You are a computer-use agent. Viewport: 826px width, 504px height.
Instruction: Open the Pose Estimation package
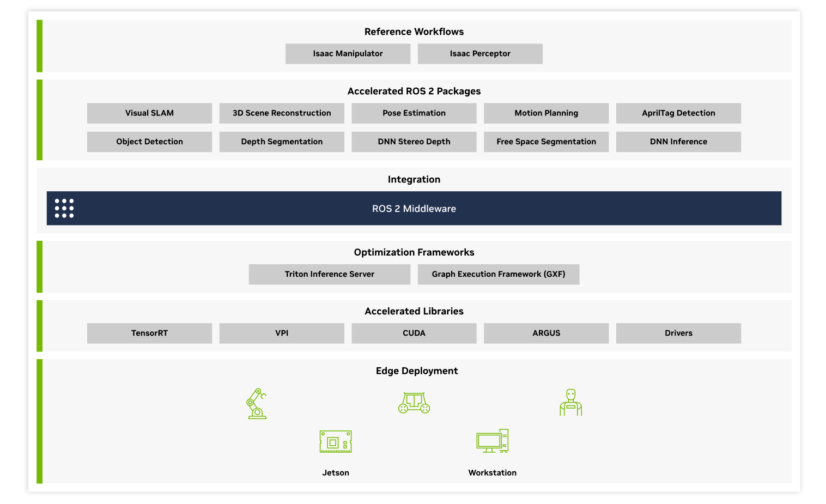pyautogui.click(x=414, y=113)
